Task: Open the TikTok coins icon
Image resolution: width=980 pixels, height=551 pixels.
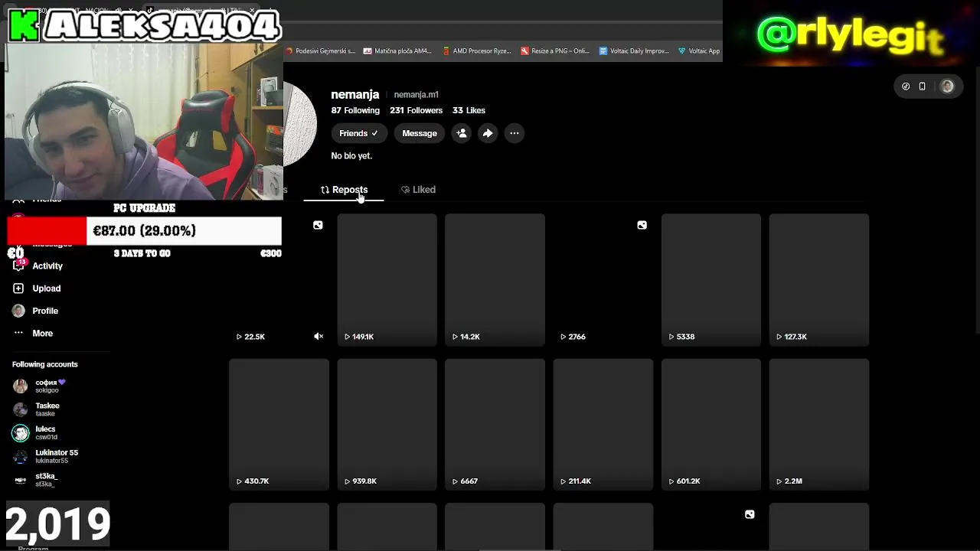Action: coord(906,86)
